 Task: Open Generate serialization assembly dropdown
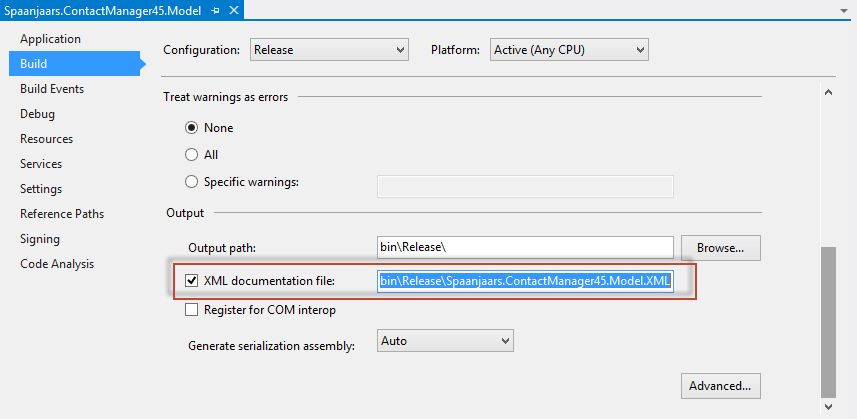click(444, 341)
